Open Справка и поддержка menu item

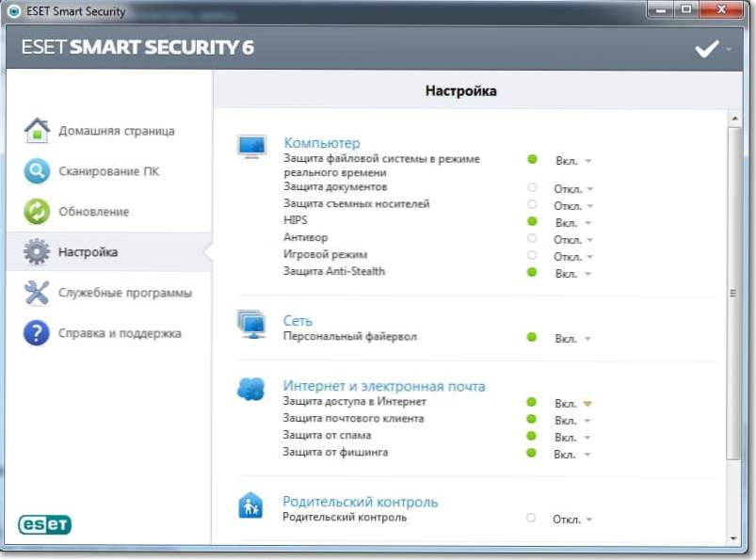click(120, 333)
